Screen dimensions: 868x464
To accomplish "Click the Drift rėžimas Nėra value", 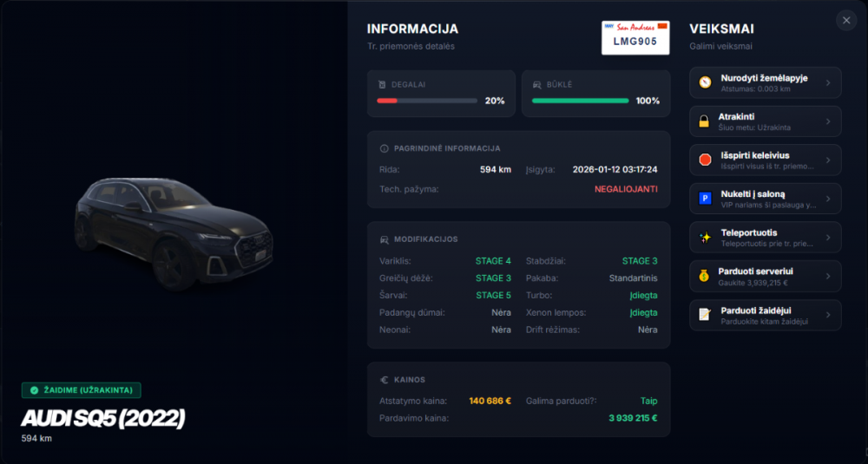I will pyautogui.click(x=648, y=330).
